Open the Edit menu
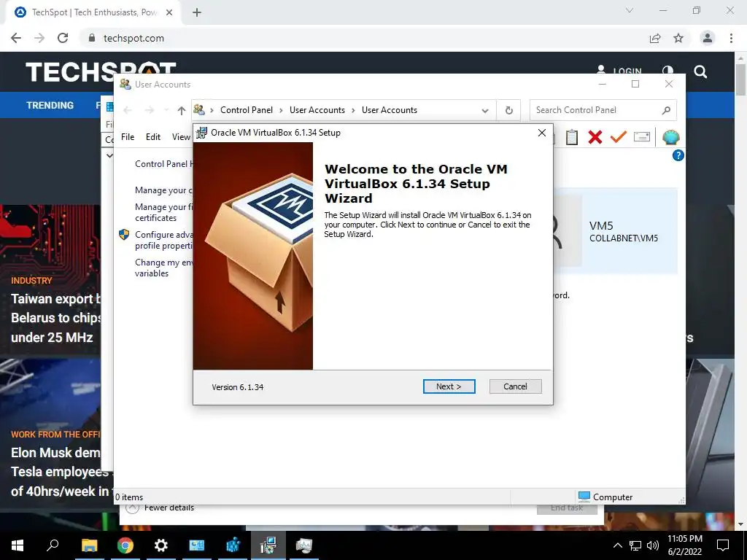This screenshot has height=560, width=747. coord(153,137)
